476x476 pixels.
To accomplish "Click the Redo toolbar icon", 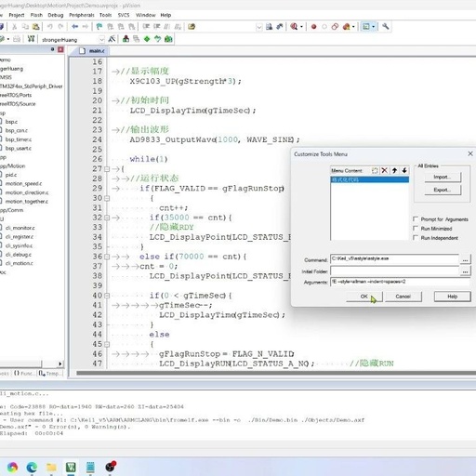I will pyautogui.click(x=60, y=27).
